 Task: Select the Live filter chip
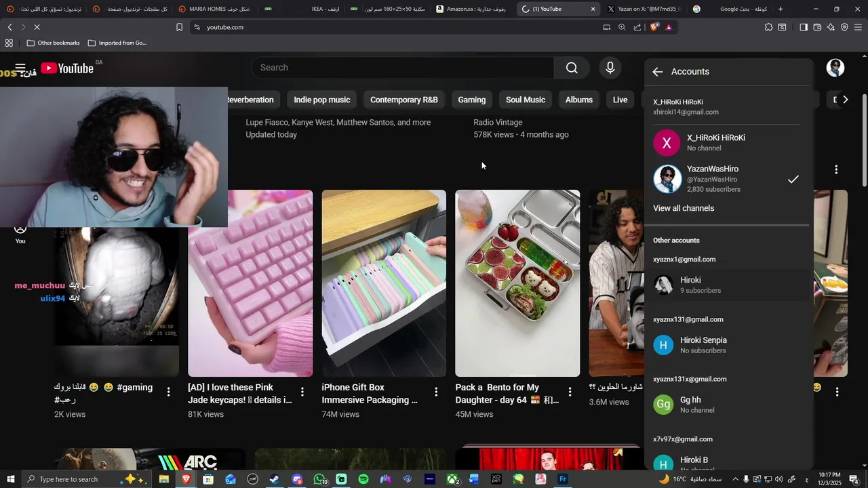(x=620, y=100)
